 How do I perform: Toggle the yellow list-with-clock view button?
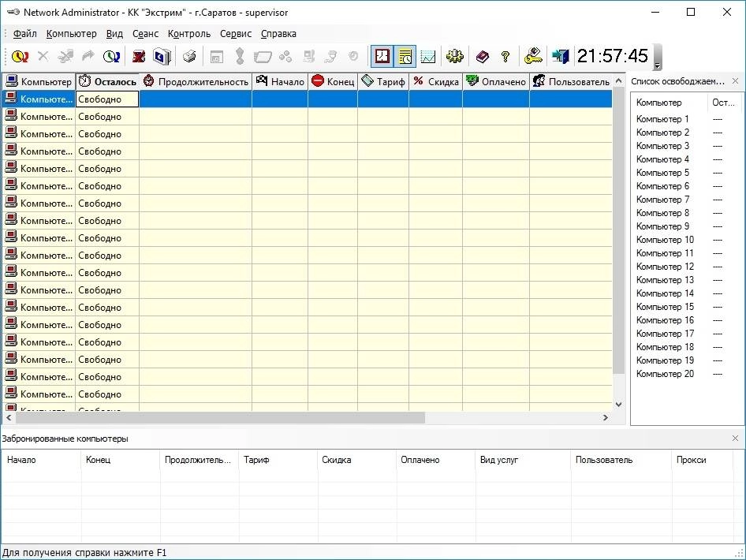pos(405,57)
